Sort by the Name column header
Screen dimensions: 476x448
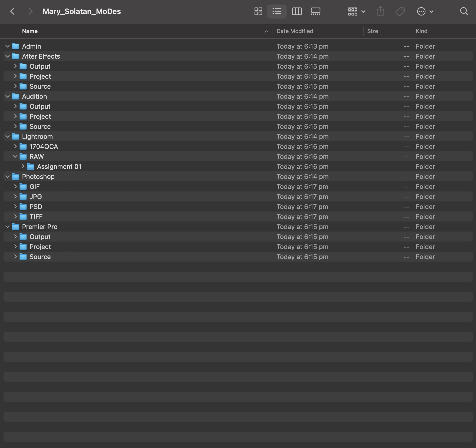(30, 31)
